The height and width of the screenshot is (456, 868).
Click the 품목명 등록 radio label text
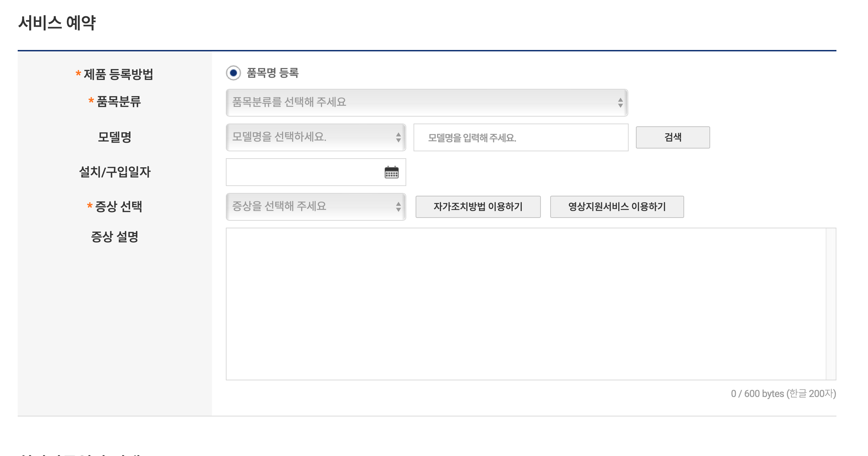pyautogui.click(x=273, y=73)
